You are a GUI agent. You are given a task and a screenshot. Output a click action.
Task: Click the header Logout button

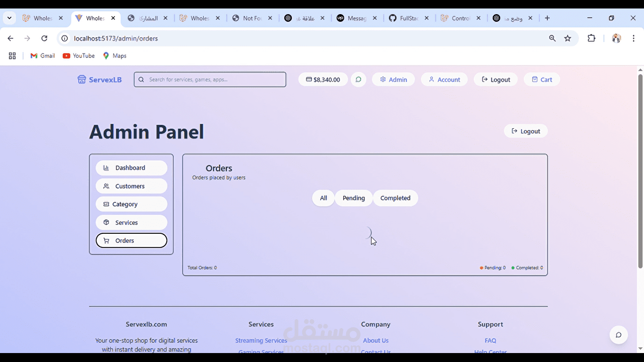pos(495,80)
